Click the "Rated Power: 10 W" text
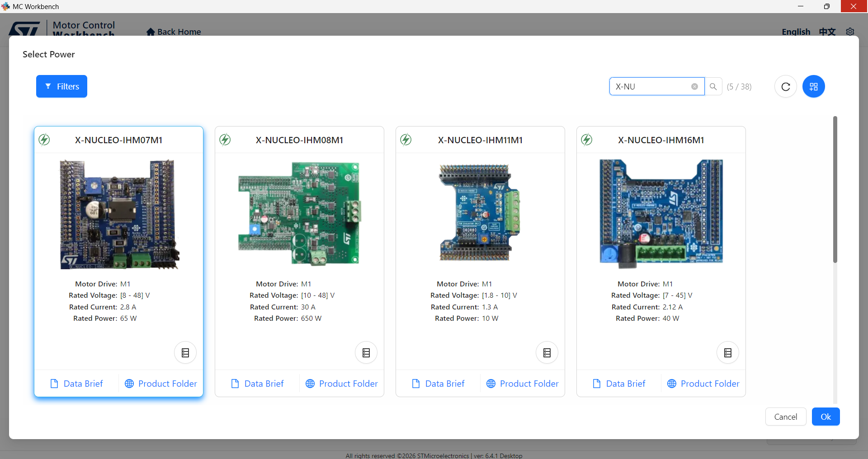Viewport: 868px width, 459px height. point(467,318)
